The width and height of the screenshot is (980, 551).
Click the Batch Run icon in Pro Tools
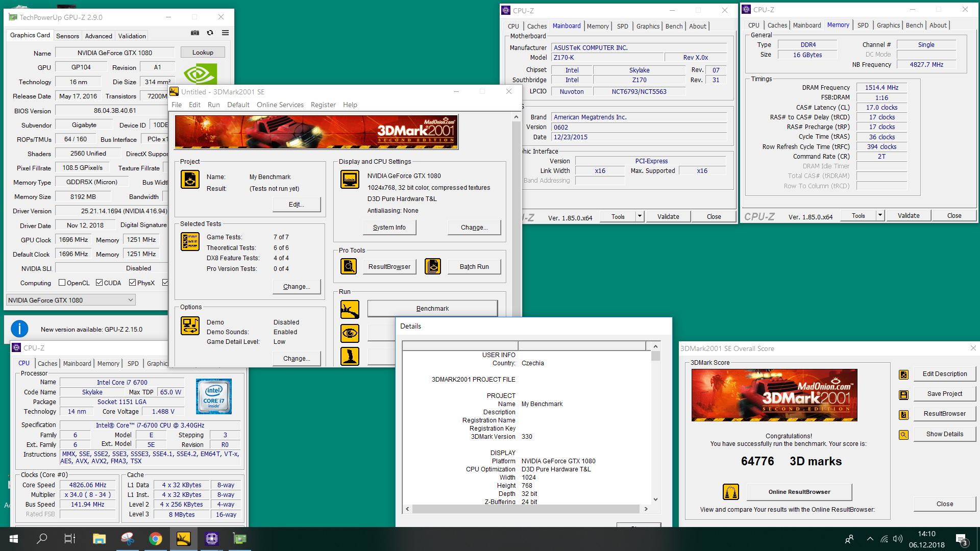tap(433, 266)
